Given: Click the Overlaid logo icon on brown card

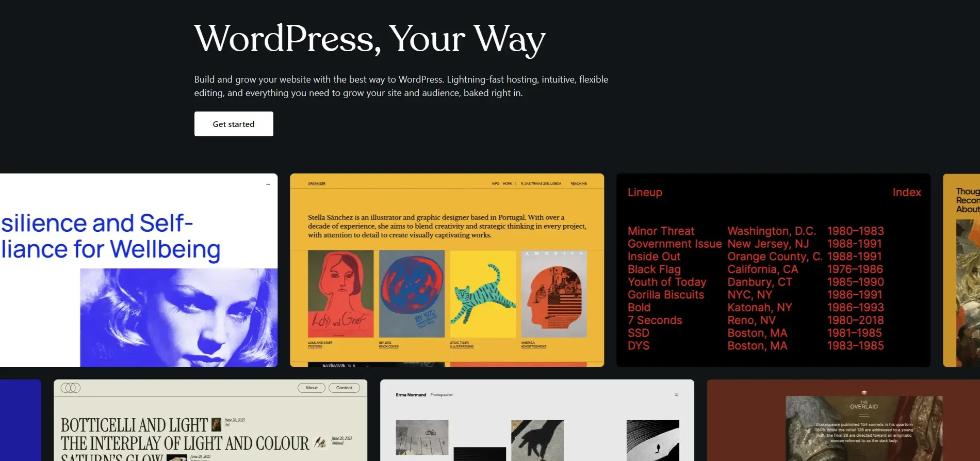Looking at the screenshot, I should 864,393.
